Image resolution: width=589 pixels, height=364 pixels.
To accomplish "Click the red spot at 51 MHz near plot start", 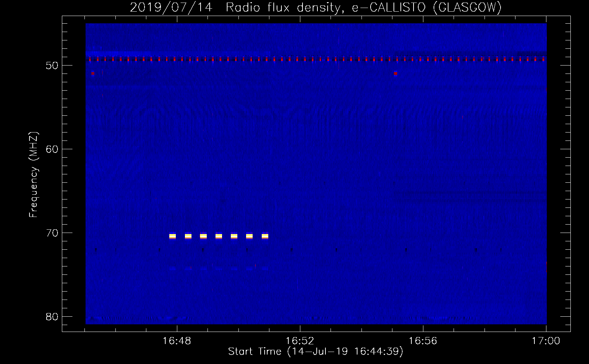I will (x=93, y=74).
